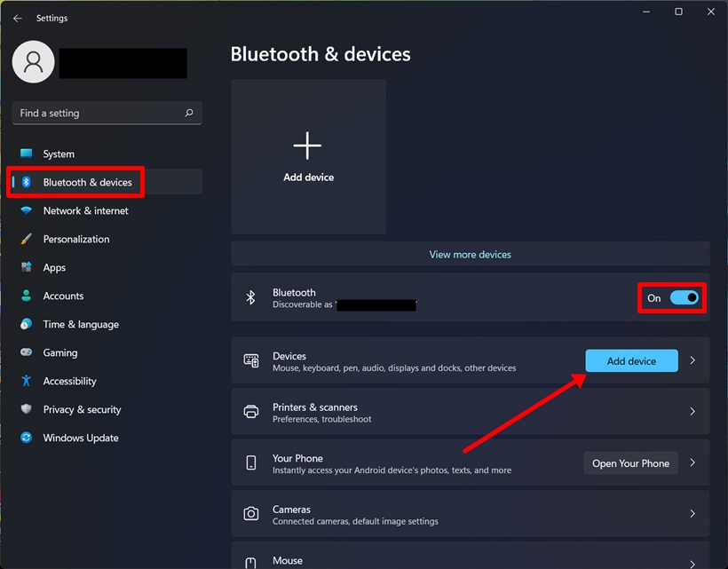Click the Gaming controller icon
728x569 pixels.
click(27, 352)
